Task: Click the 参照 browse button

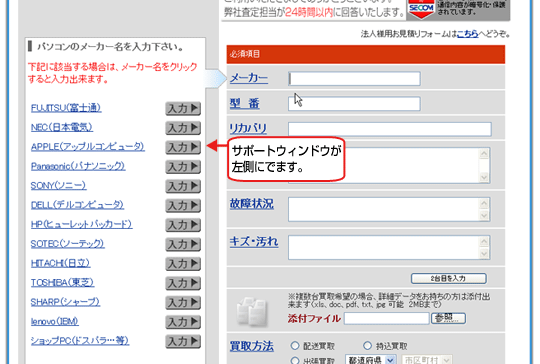Action: (x=448, y=318)
